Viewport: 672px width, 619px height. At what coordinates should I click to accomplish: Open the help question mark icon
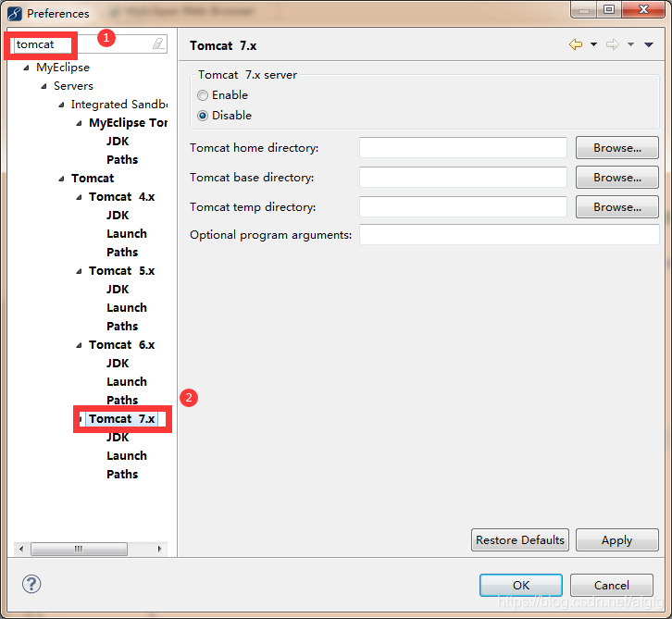(x=31, y=584)
